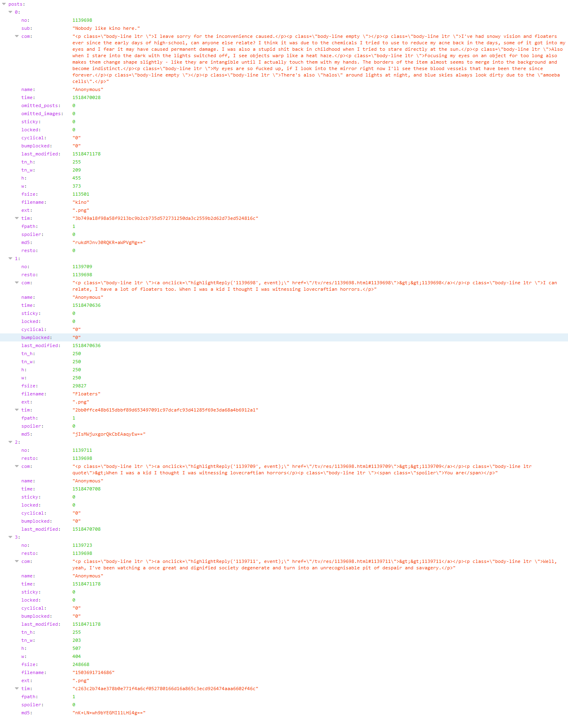Collapse the com field in post 0
Viewport: 568px width, 728px height.
[17, 36]
